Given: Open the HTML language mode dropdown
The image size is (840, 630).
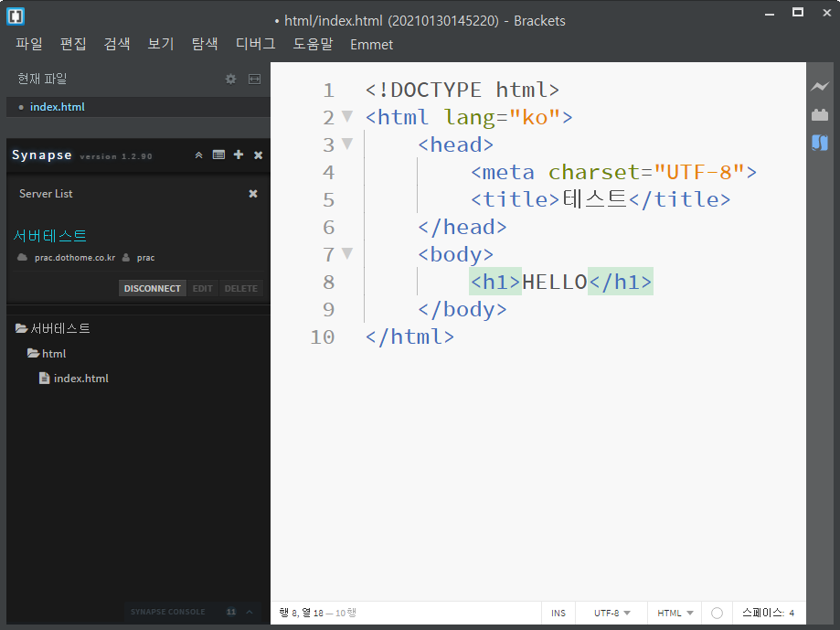Looking at the screenshot, I should pos(675,613).
